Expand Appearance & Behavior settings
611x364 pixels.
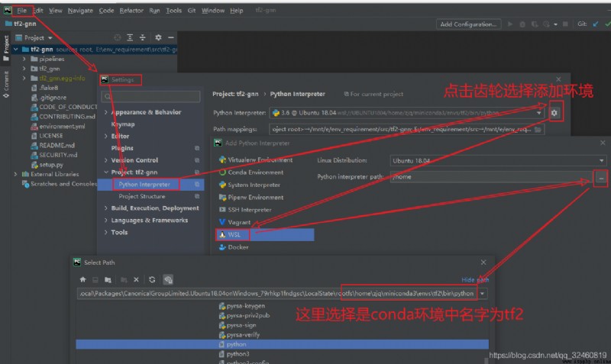pyautogui.click(x=105, y=112)
